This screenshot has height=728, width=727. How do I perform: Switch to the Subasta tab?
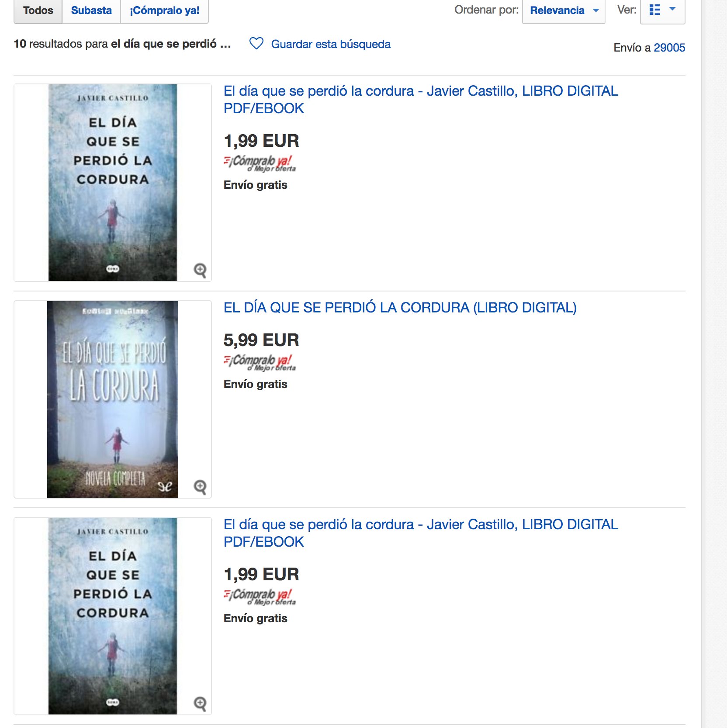(91, 10)
